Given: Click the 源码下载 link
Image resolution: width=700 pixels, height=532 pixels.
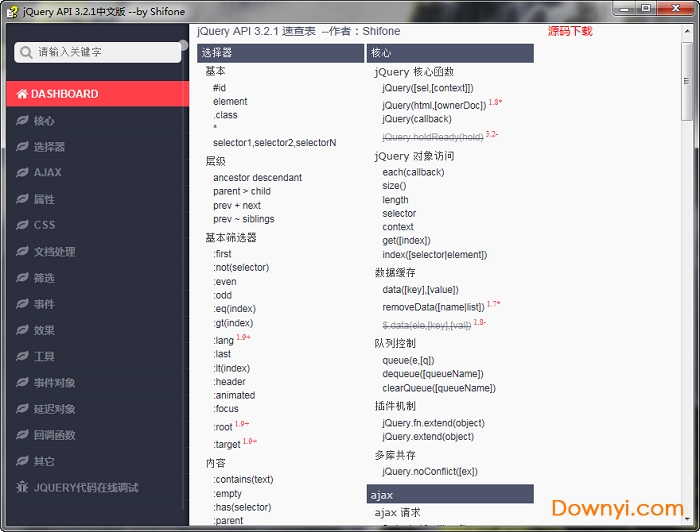Looking at the screenshot, I should 570,31.
